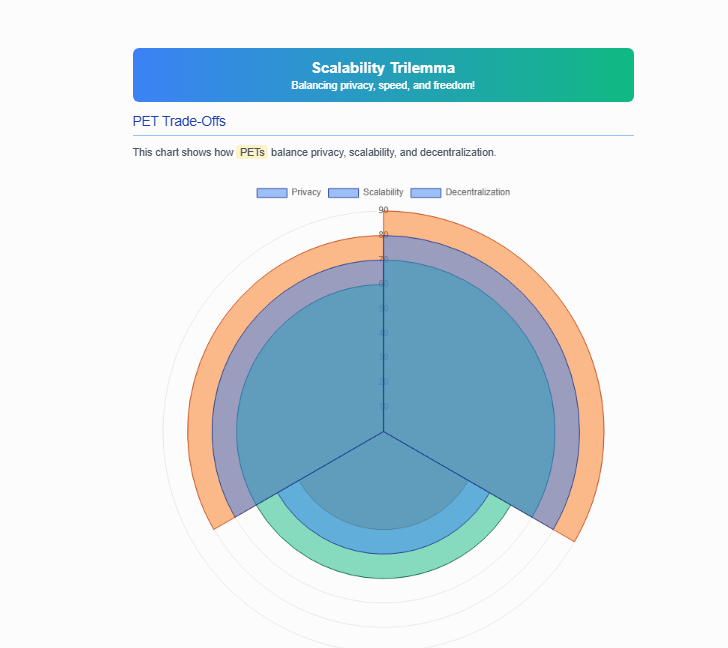Click the polar chart center point

click(384, 432)
